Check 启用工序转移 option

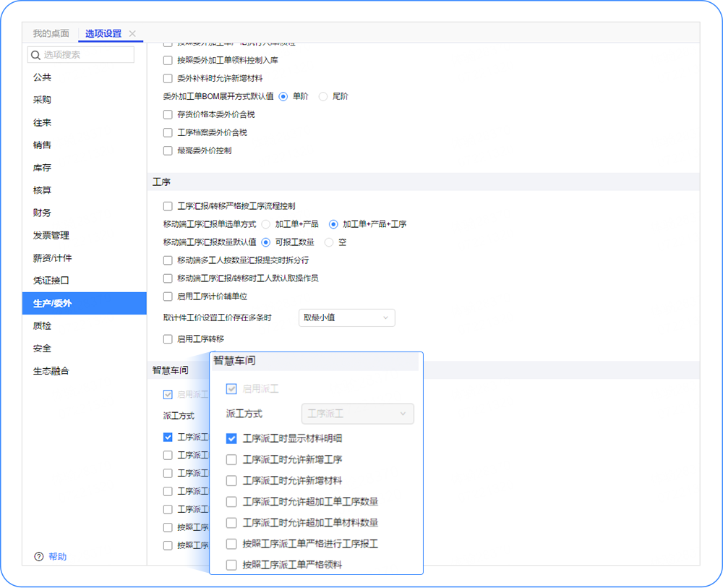168,338
